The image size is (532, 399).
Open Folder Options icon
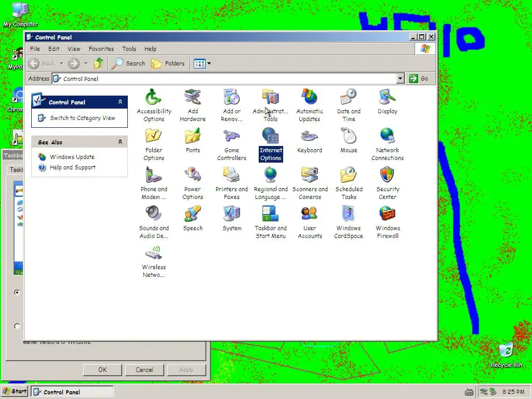pyautogui.click(x=154, y=144)
